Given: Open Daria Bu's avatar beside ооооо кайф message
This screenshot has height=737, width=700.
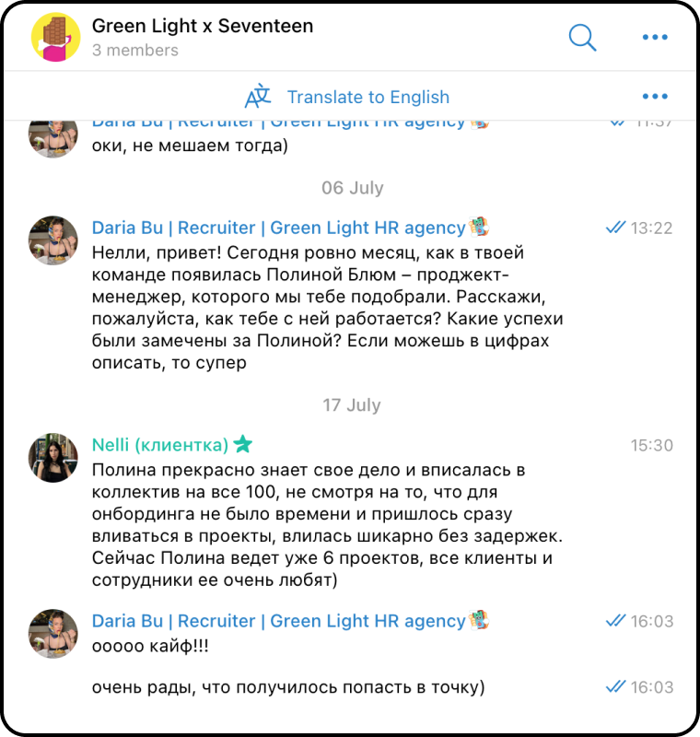Looking at the screenshot, I should click(x=53, y=634).
